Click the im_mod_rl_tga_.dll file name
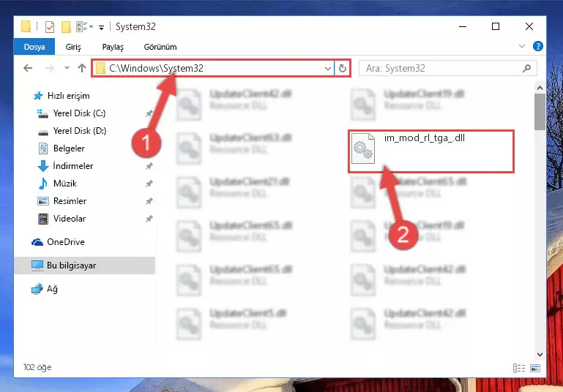Image resolution: width=563 pixels, height=392 pixels. pos(425,138)
